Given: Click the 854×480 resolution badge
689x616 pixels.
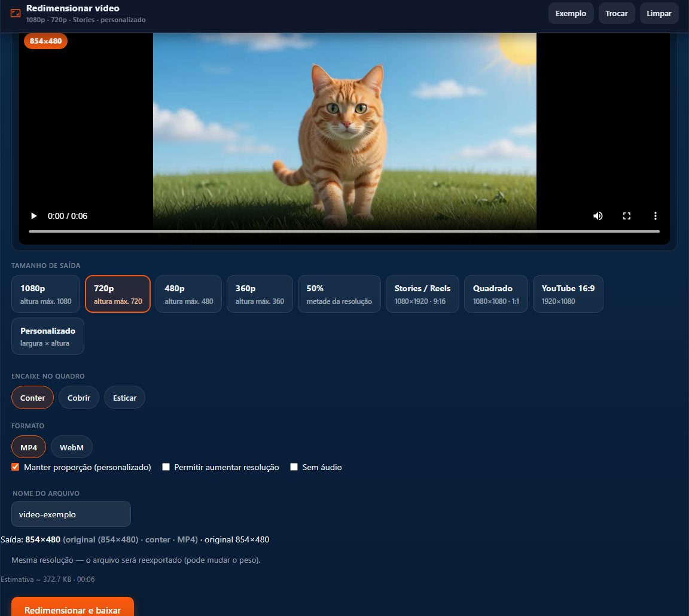Looking at the screenshot, I should [x=45, y=41].
